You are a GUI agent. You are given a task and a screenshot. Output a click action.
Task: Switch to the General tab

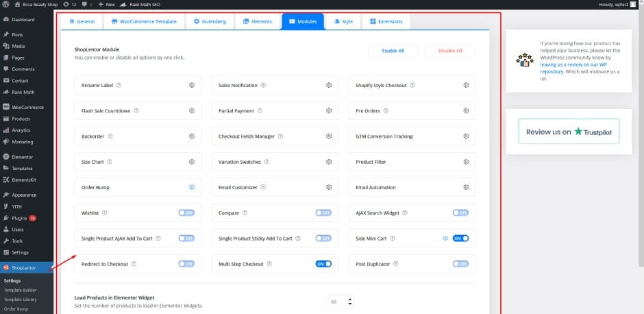click(x=82, y=21)
